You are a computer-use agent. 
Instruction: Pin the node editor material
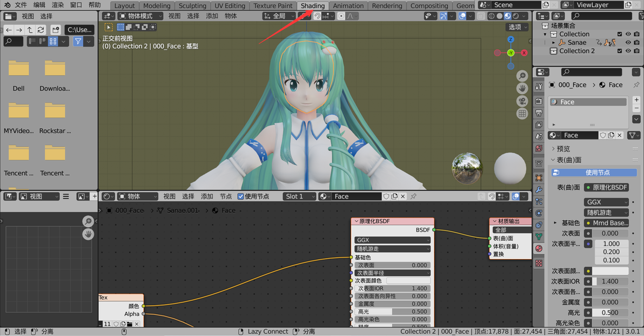point(414,196)
